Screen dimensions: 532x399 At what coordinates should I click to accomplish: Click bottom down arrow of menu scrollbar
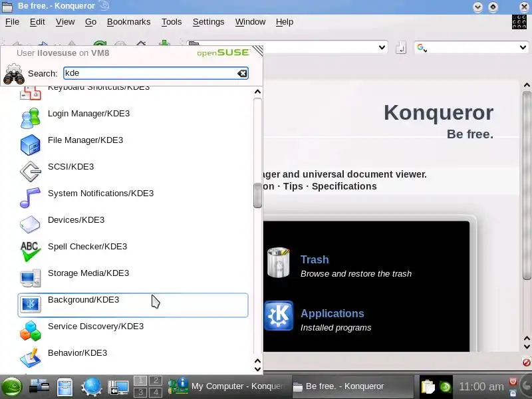257,369
